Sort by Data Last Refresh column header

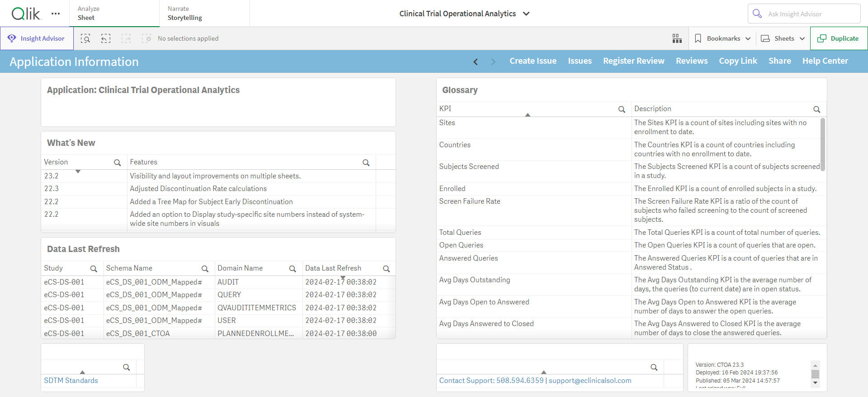[x=333, y=268]
